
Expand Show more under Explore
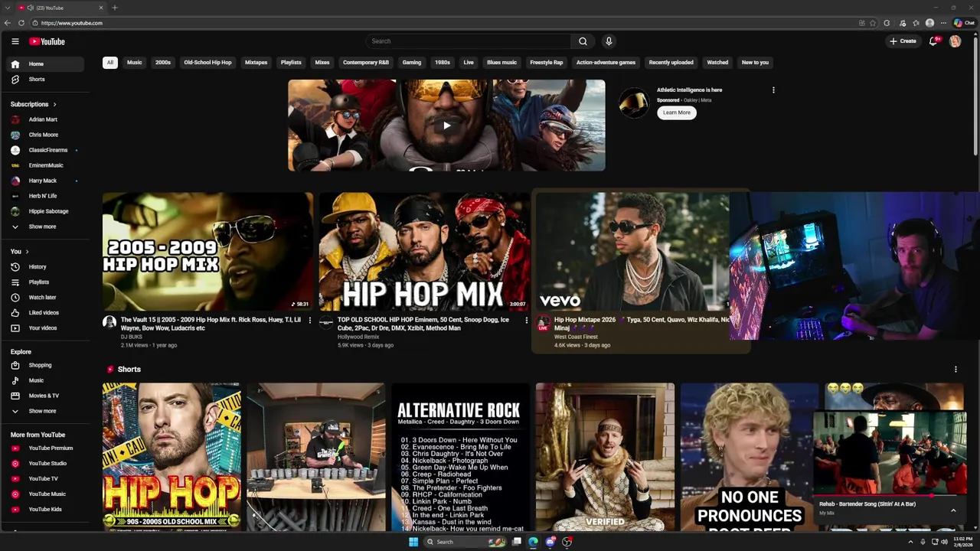coord(45,411)
